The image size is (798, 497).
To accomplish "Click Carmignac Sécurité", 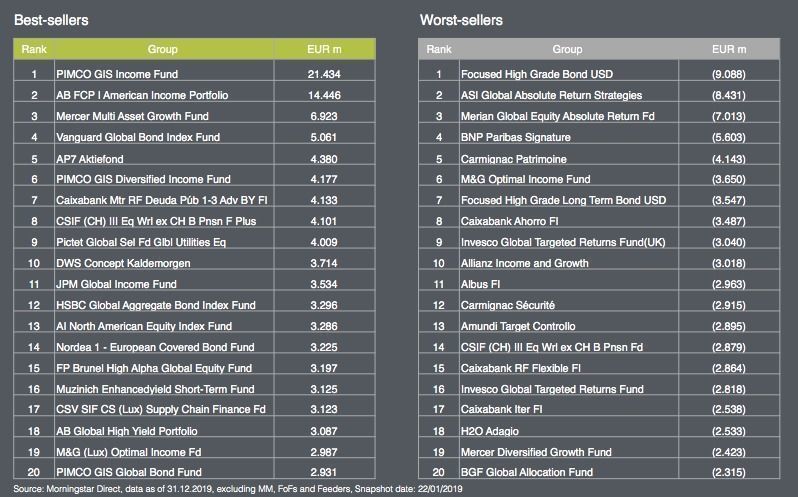I will tap(507, 305).
